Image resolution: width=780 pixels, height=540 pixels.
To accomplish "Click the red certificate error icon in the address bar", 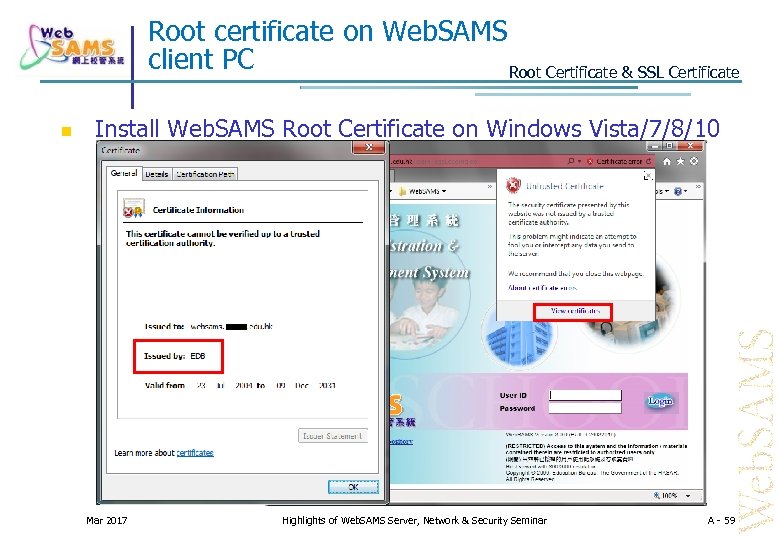I will pyautogui.click(x=590, y=162).
